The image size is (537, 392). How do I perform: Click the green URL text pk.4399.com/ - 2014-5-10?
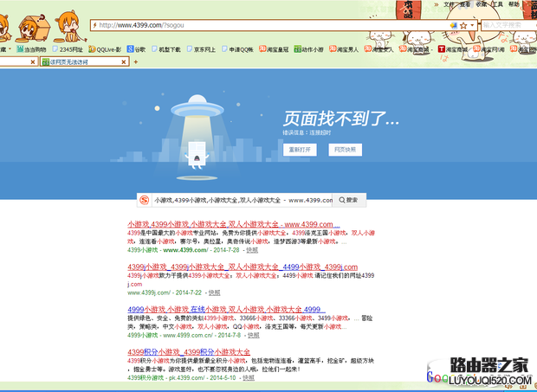point(203,378)
